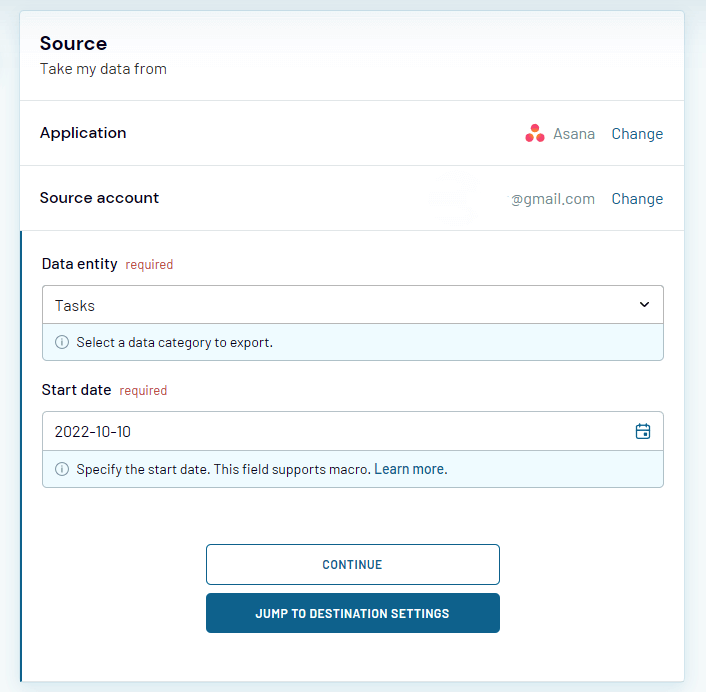Screen dimensions: 706x692
Task: Click the Asana application logo icon
Action: [535, 133]
